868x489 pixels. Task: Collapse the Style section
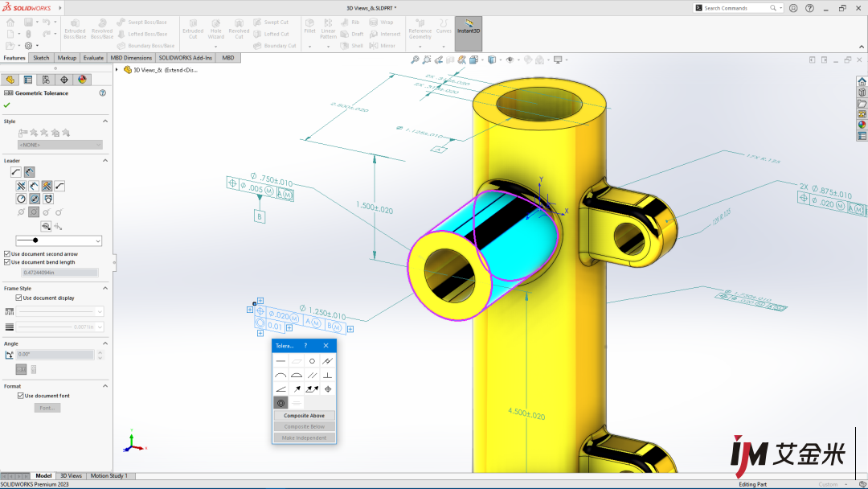tap(105, 121)
